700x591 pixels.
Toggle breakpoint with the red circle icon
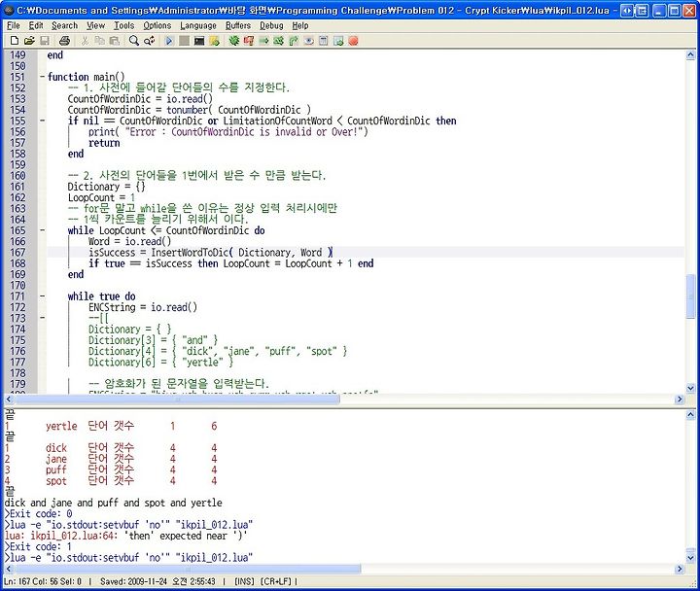click(353, 41)
